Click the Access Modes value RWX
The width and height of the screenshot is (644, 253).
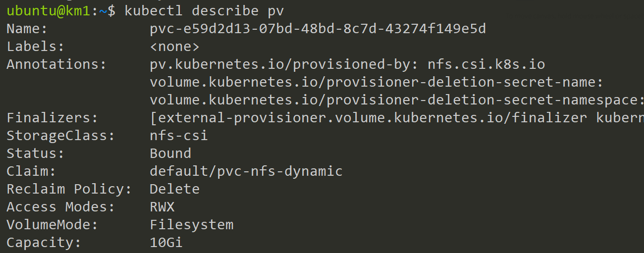coord(162,207)
